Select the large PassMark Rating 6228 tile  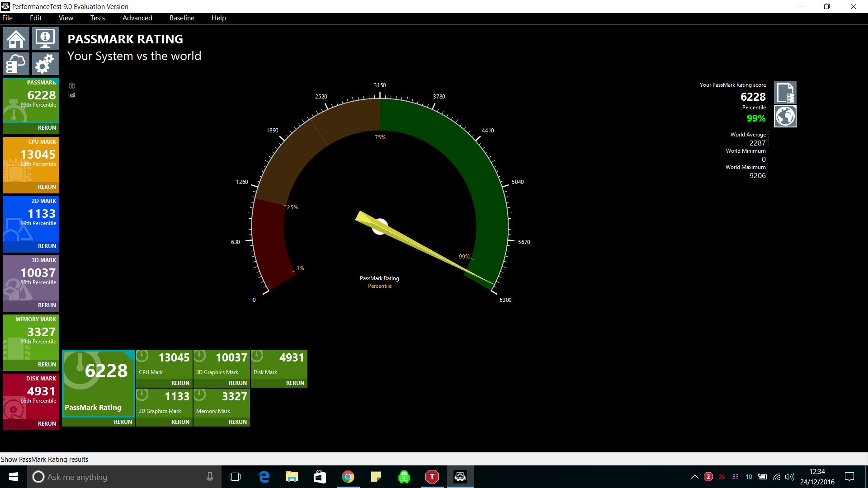pos(99,383)
